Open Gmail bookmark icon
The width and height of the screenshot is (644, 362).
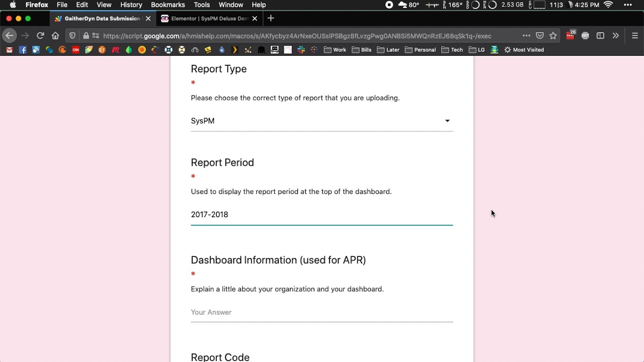click(9, 50)
